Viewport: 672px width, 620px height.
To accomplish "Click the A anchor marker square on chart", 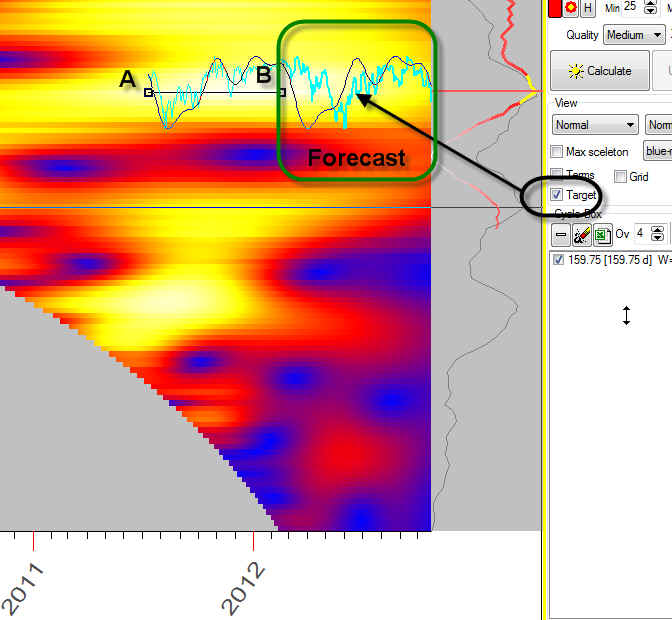I will (148, 92).
